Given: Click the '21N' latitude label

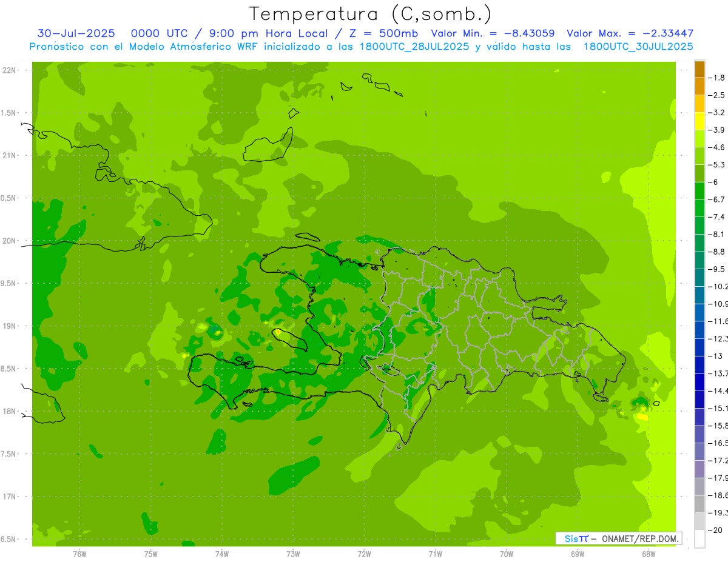Looking at the screenshot, I should 9,155.
